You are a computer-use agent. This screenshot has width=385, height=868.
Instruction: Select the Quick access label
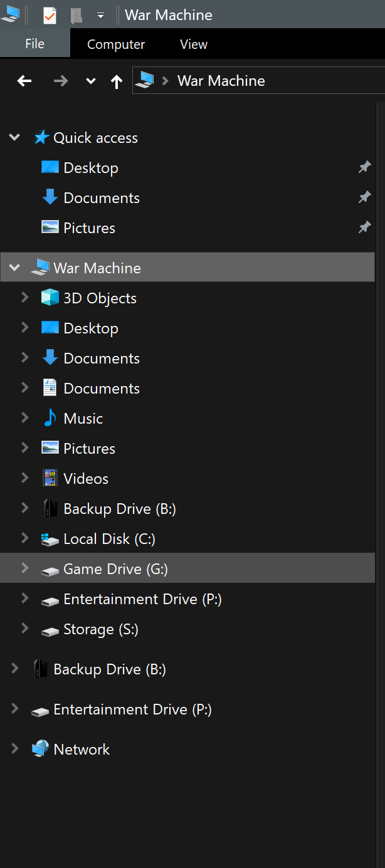(x=95, y=138)
